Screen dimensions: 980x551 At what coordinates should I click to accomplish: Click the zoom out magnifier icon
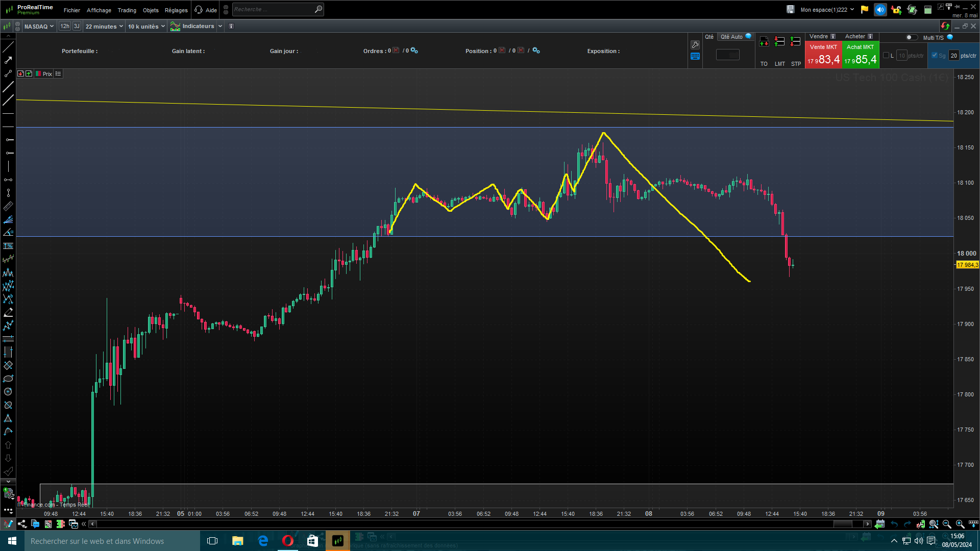(947, 524)
